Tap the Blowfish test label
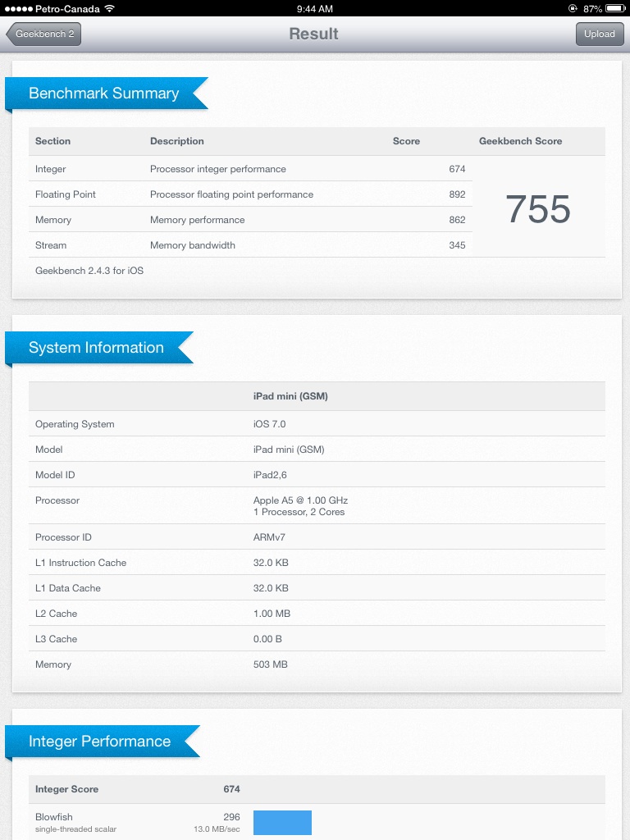Screen dimensions: 630x840 pos(53,817)
